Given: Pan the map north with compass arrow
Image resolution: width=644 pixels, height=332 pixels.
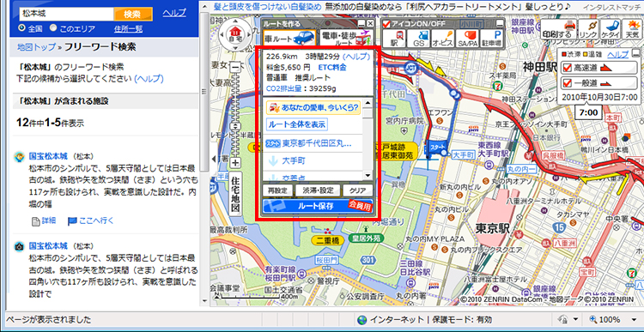Looking at the screenshot, I should [236, 21].
